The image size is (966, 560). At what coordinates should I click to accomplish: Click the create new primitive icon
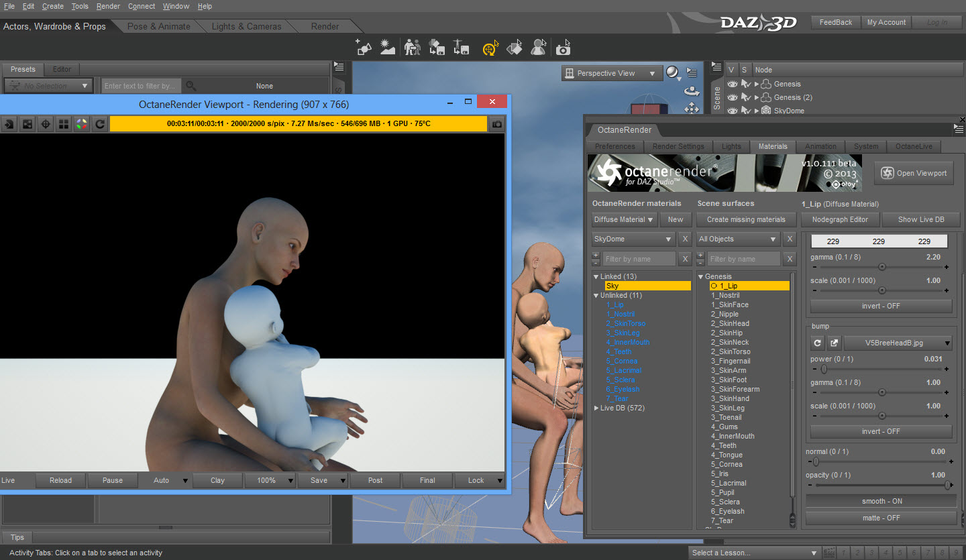363,48
